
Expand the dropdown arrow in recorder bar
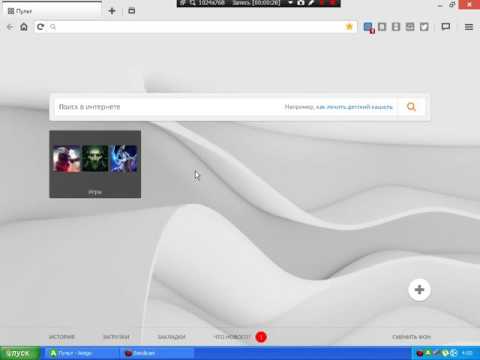point(290,3)
